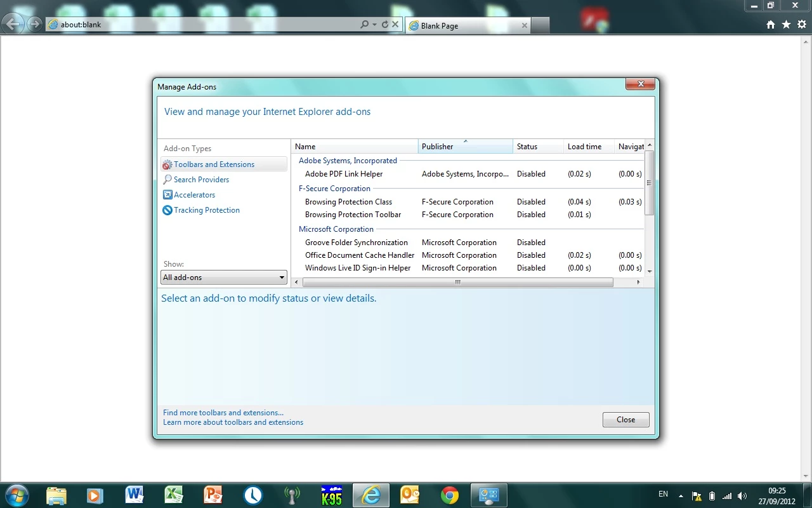Click the horizontal scroll left arrow
The height and width of the screenshot is (508, 812).
[296, 282]
